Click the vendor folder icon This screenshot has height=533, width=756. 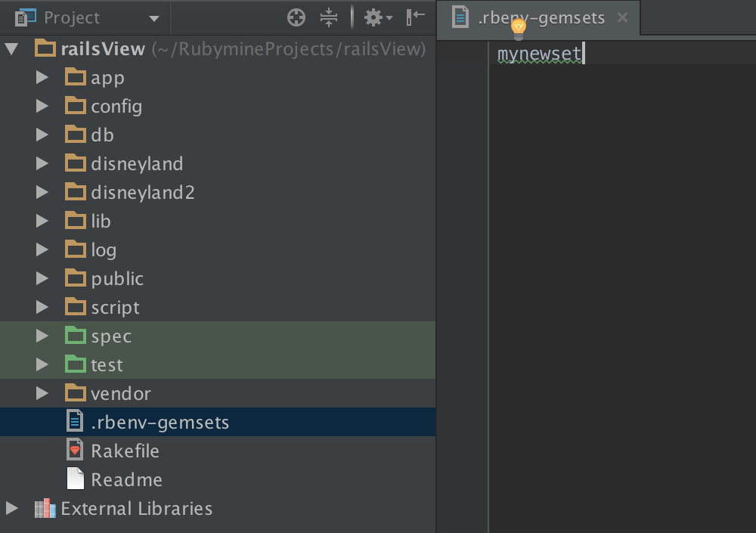click(x=75, y=392)
